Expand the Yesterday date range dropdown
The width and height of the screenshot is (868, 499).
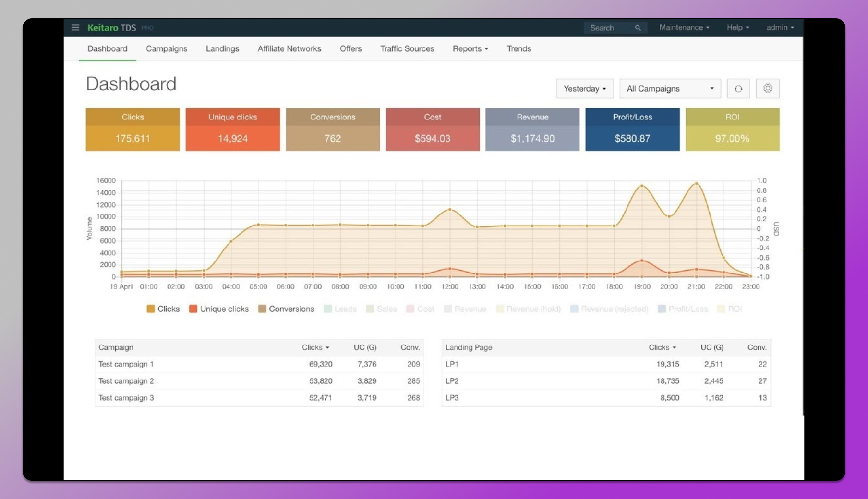(584, 89)
